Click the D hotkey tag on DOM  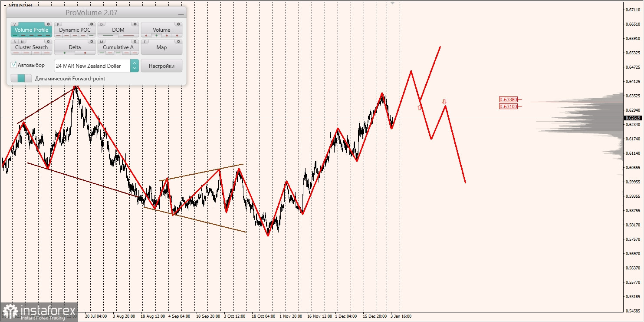coord(102,24)
